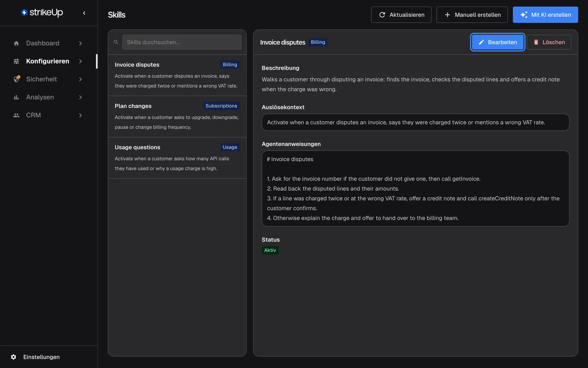Click the Beschreibung heading
Viewport: 588px width, 368px height.
click(x=280, y=68)
